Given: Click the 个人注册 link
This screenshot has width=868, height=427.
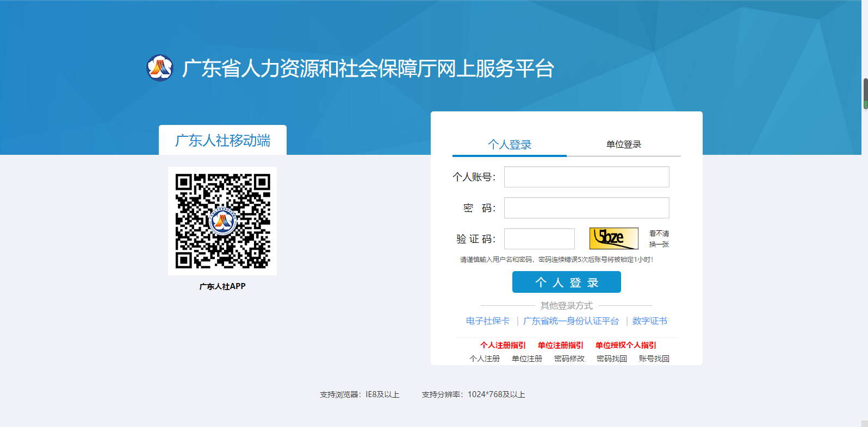Looking at the screenshot, I should [485, 359].
